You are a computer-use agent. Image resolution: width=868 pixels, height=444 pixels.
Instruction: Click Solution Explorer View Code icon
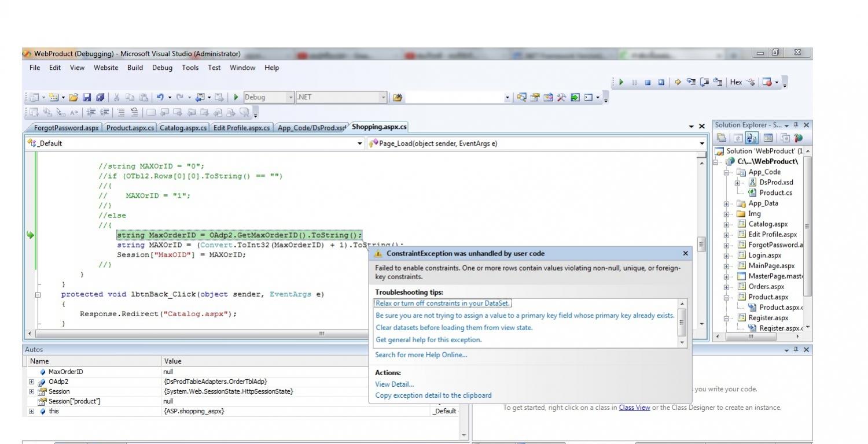(768, 138)
